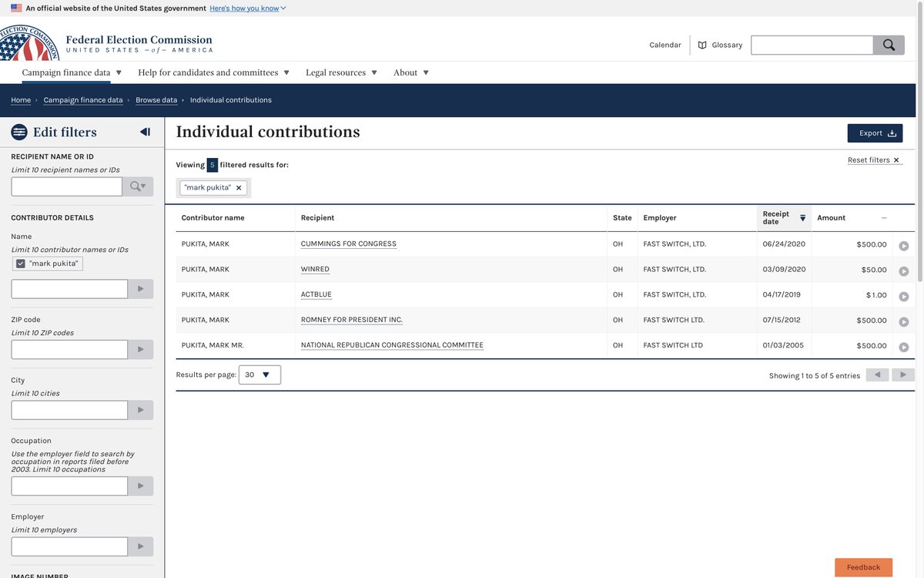Viewport: 924px width, 578px height.
Task: Go to Campaign finance data breadcrumb
Action: pos(83,100)
